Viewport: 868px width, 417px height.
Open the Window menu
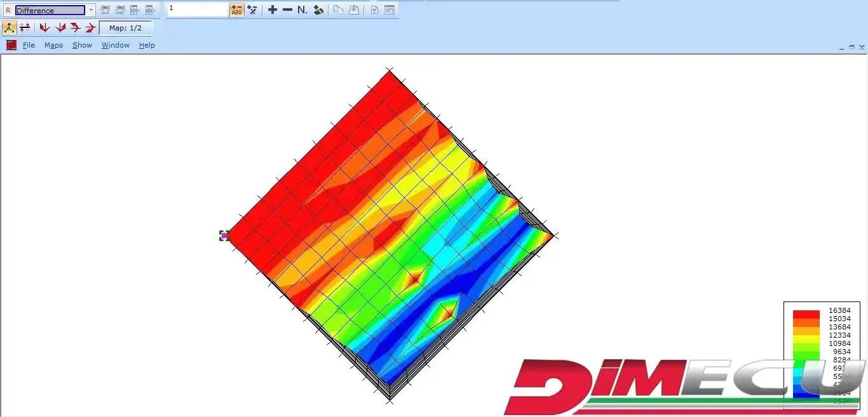(x=116, y=45)
